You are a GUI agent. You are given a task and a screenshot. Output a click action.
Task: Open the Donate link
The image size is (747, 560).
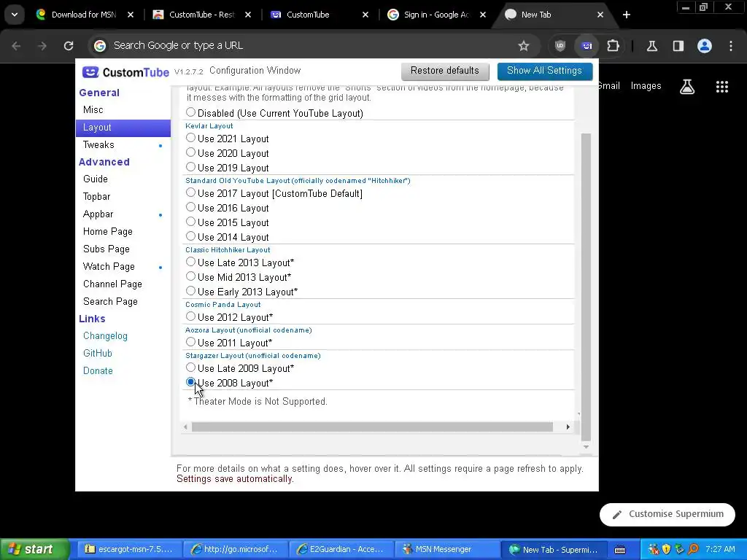coord(98,371)
